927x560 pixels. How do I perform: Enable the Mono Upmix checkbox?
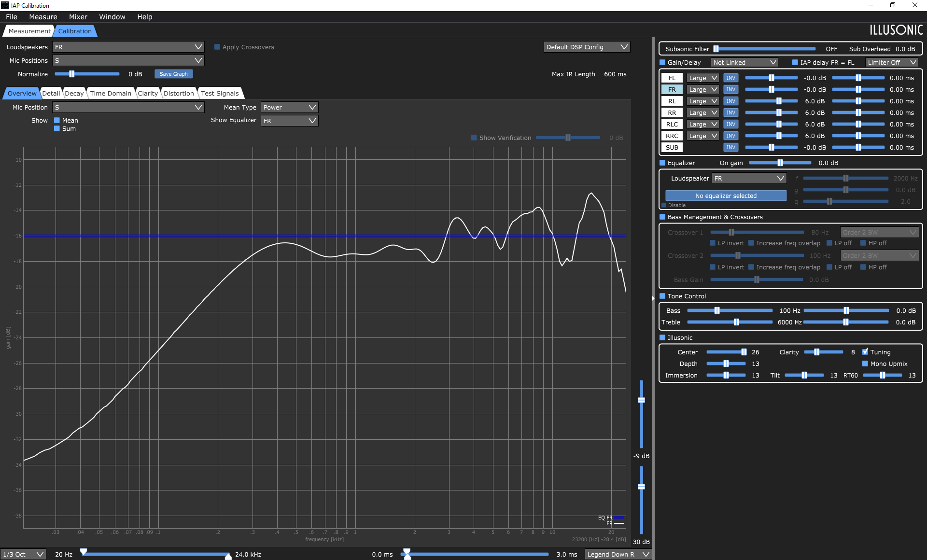[x=865, y=364]
